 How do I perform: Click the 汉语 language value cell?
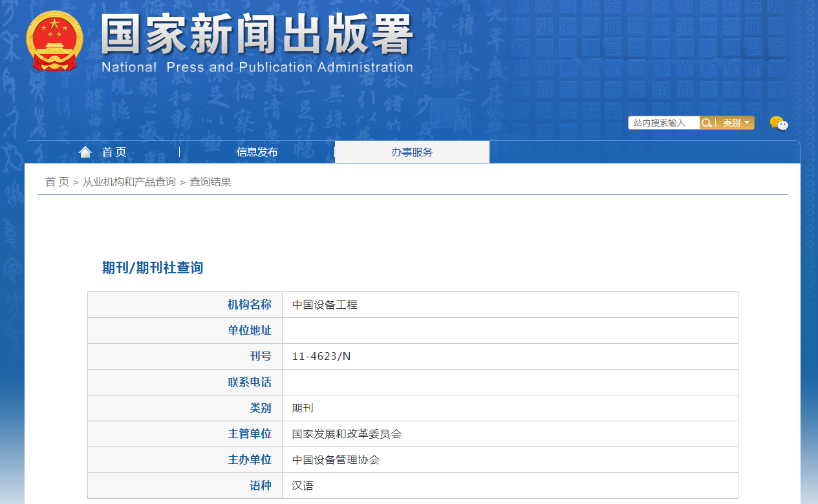click(x=303, y=485)
